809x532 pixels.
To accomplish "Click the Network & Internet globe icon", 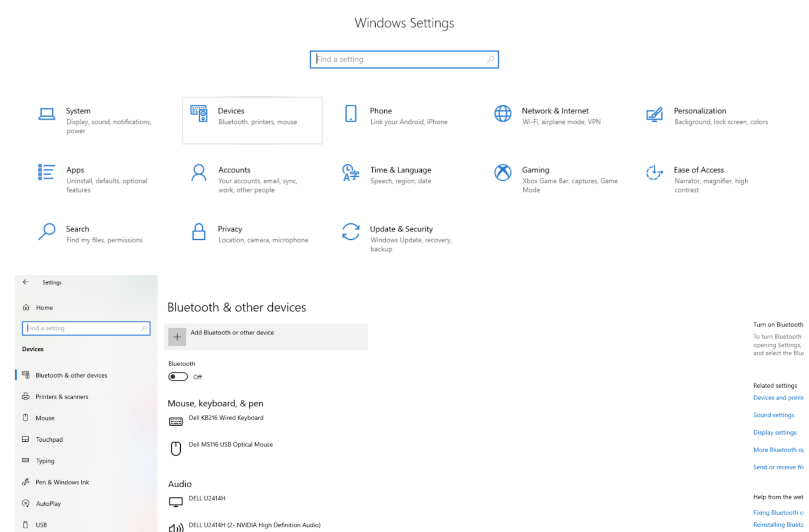I will [x=503, y=114].
